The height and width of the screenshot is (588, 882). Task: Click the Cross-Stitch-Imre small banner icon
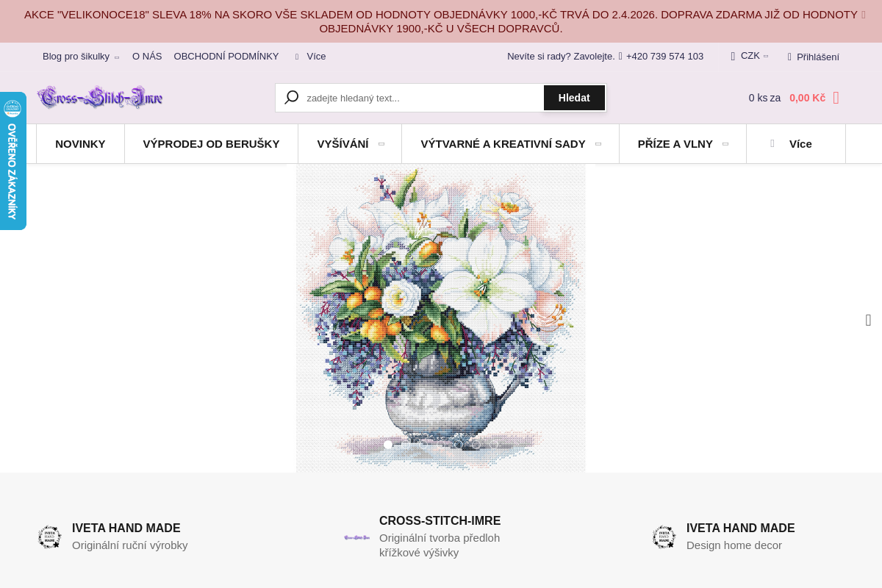[x=357, y=537]
